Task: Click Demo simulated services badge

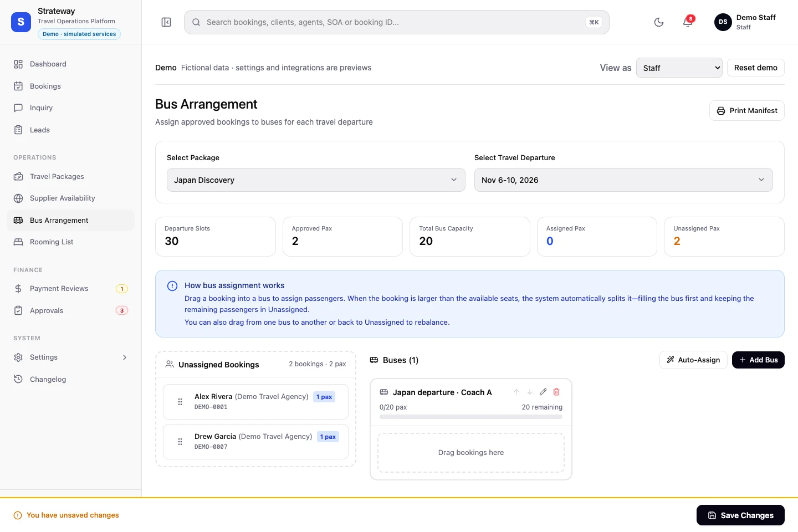Action: pos(79,34)
